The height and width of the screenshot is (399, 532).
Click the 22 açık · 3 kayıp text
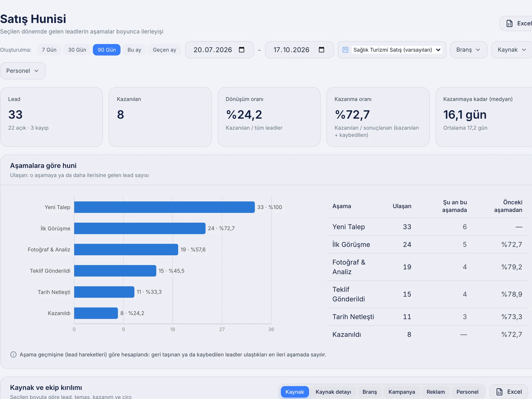(28, 128)
